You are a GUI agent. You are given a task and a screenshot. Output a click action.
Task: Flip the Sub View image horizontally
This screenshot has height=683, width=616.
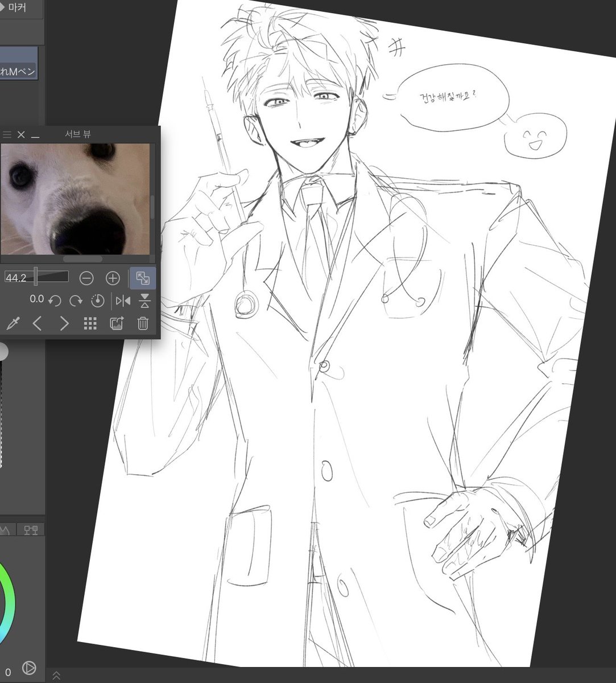coord(123,301)
